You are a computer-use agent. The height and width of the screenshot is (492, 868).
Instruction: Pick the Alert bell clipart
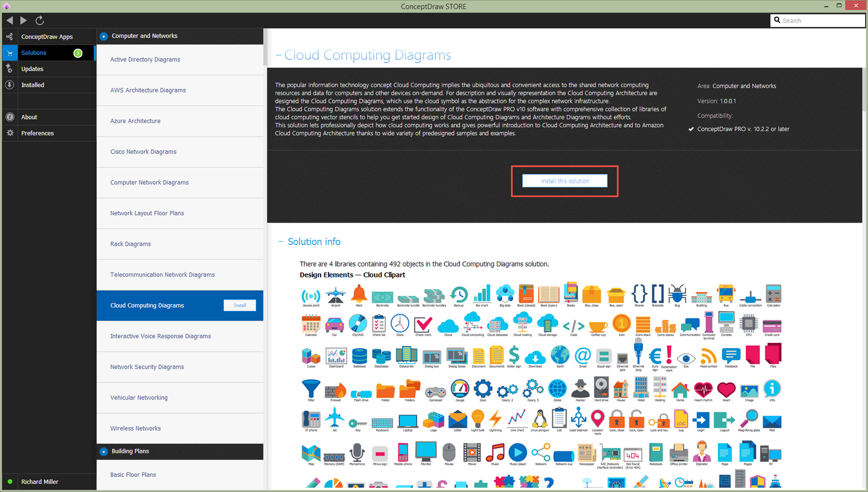coord(359,295)
